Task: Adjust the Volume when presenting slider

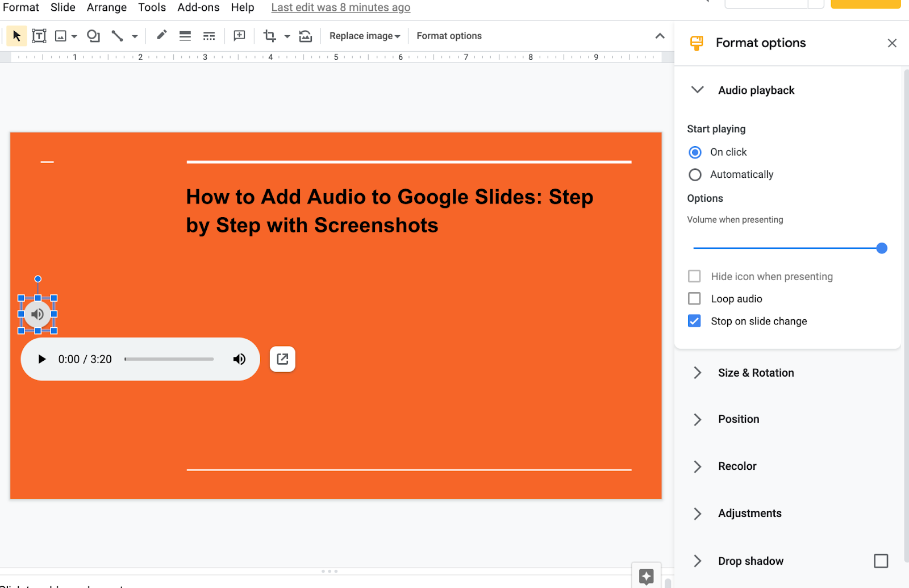Action: 881,248
